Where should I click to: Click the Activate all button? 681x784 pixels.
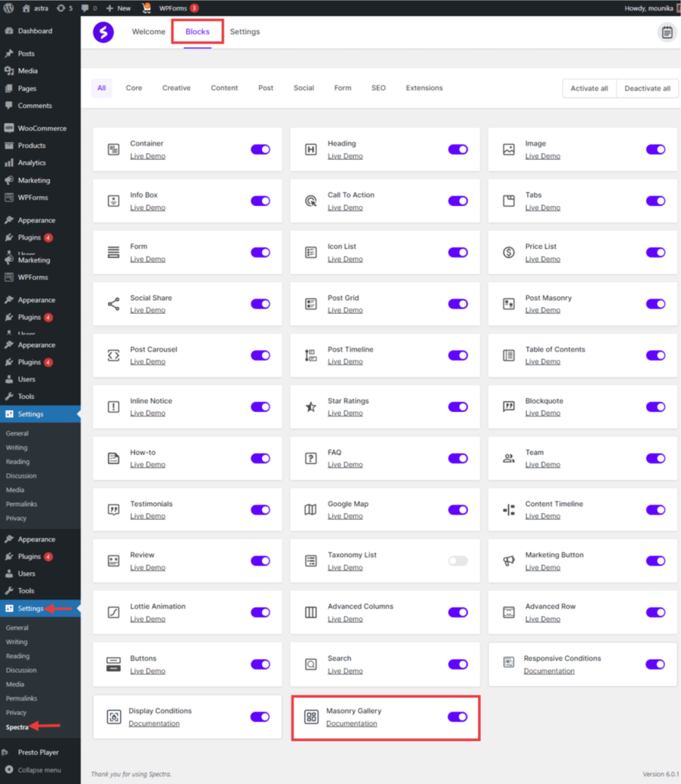[589, 89]
